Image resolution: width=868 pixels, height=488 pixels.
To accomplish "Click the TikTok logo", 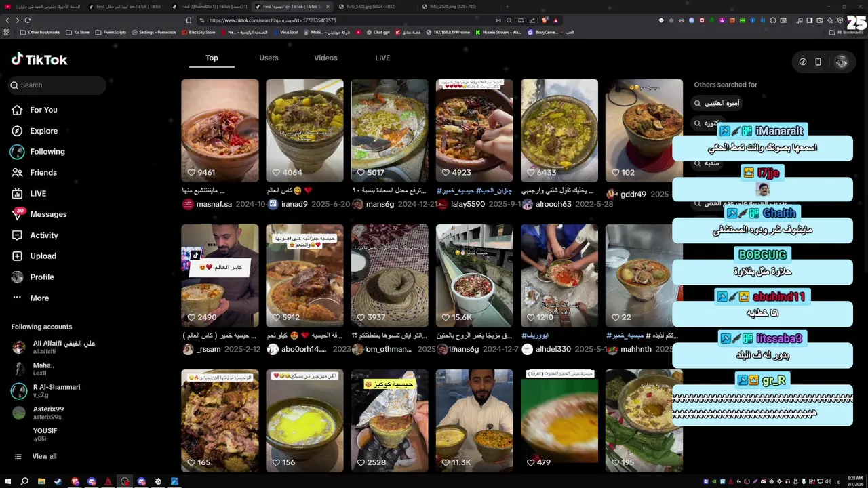I will pyautogui.click(x=39, y=60).
